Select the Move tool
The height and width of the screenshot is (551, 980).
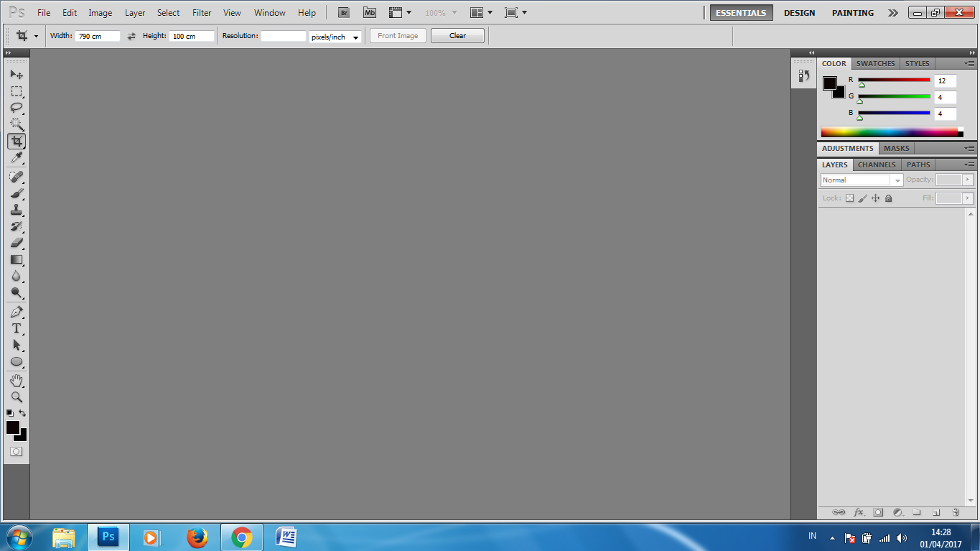point(17,74)
